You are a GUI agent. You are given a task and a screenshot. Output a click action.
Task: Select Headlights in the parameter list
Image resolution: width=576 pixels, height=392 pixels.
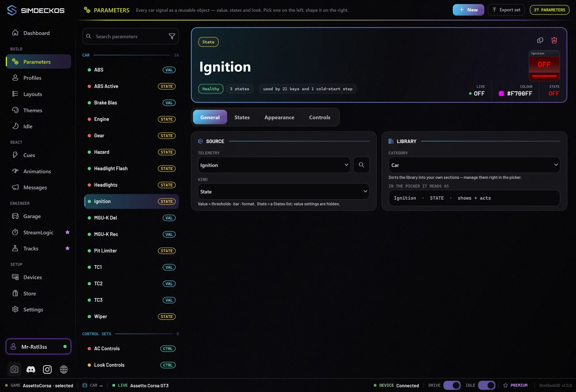pos(131,185)
